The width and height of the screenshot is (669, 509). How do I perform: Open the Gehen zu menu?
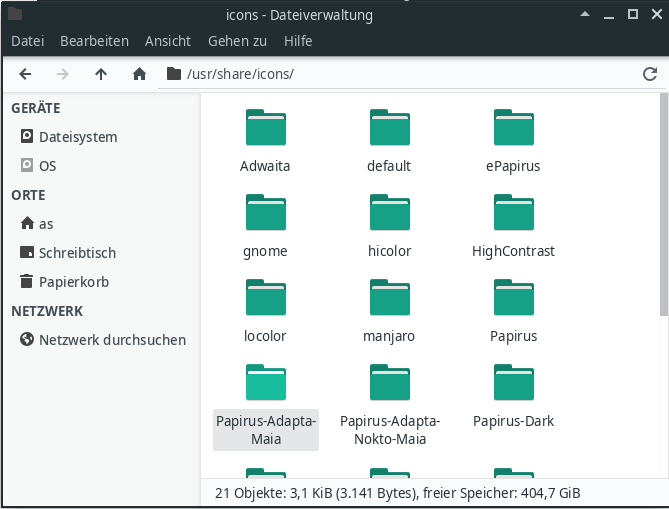pos(237,41)
